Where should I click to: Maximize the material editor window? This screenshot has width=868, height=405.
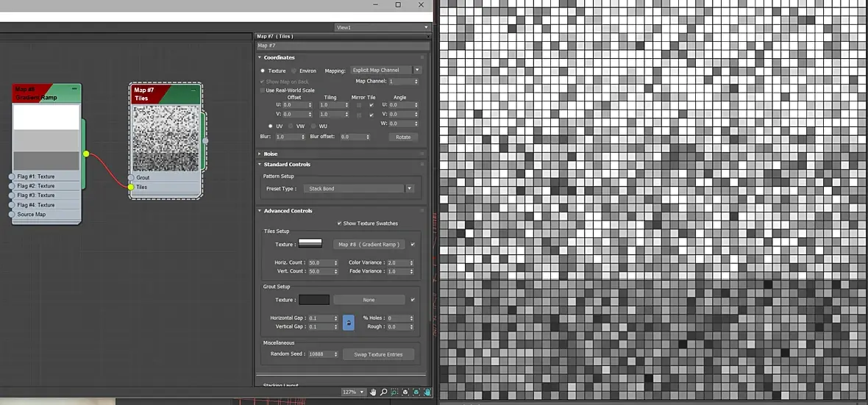coord(397,4)
